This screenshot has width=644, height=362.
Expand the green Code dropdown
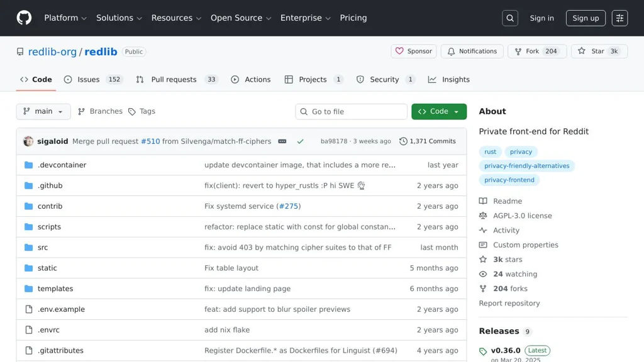(439, 111)
